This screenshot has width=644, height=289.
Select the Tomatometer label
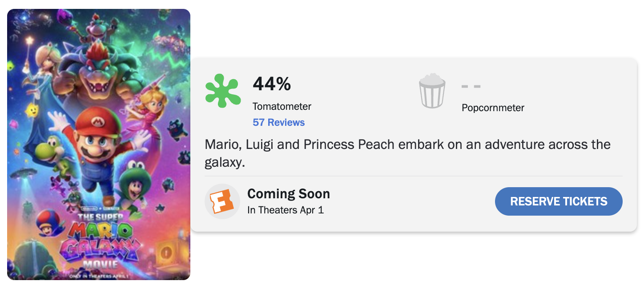click(x=282, y=106)
